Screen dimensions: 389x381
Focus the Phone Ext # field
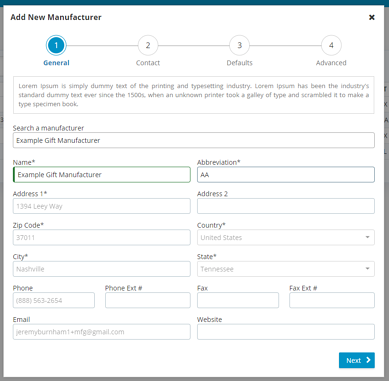click(148, 300)
